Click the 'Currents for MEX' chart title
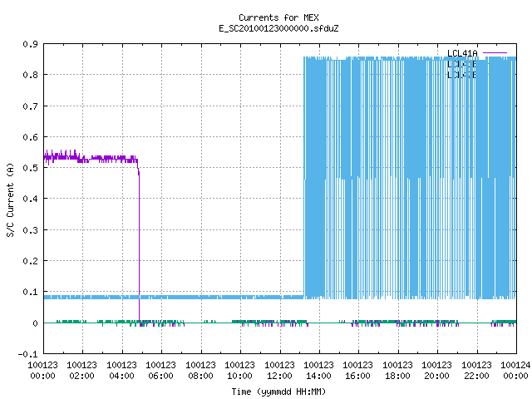 pos(278,17)
